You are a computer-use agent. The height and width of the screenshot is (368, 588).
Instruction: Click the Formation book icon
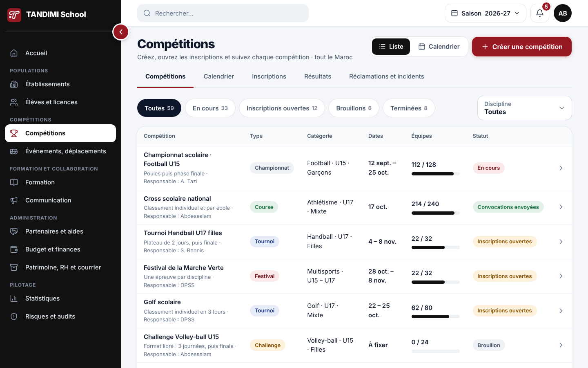14,182
